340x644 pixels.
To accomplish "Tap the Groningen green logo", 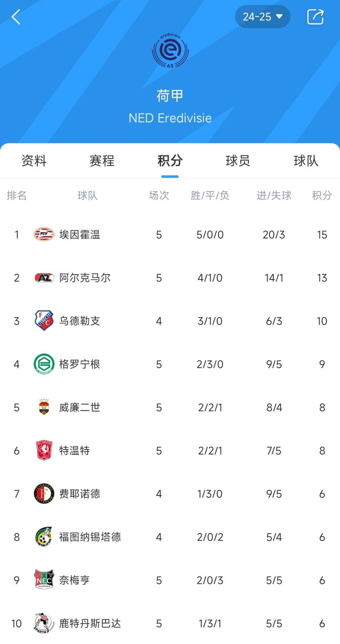I will [44, 364].
